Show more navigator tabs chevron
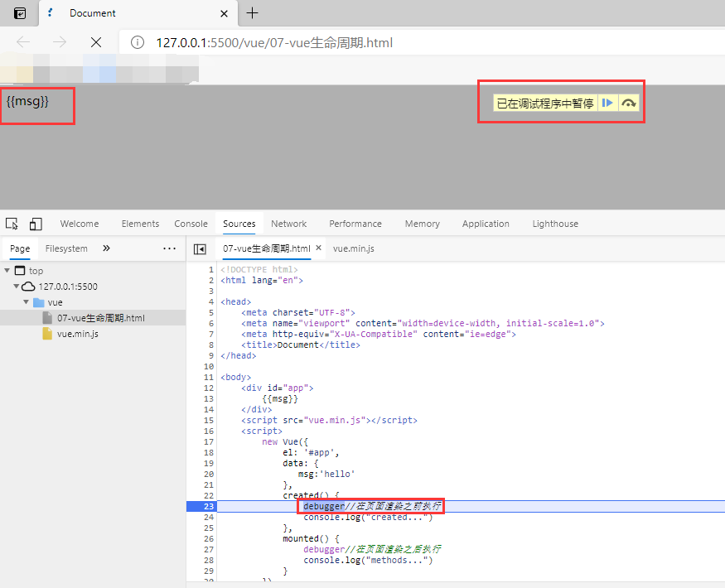 (106, 248)
